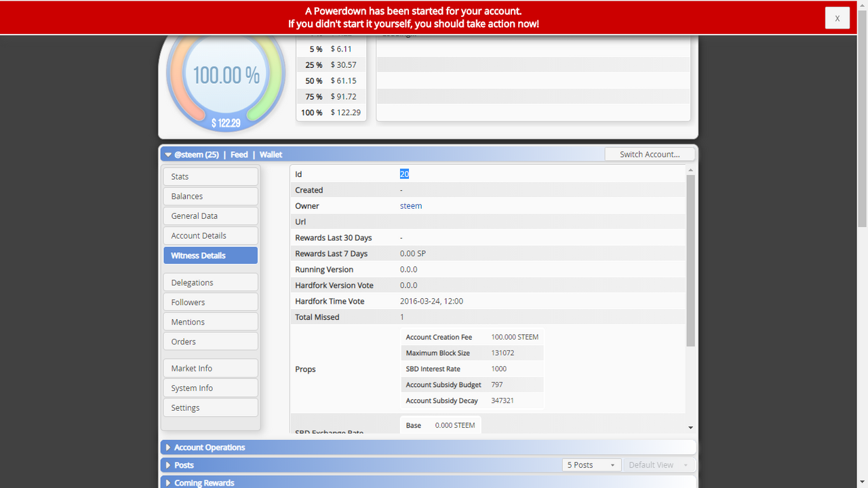This screenshot has width=868, height=488.
Task: Click the Hardfork Version Vote row label
Action: [334, 285]
